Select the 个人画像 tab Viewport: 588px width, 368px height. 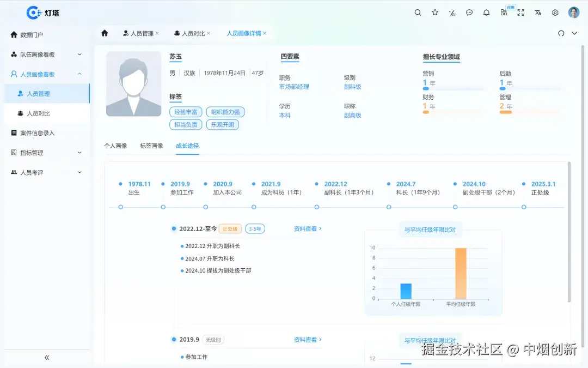(116, 146)
